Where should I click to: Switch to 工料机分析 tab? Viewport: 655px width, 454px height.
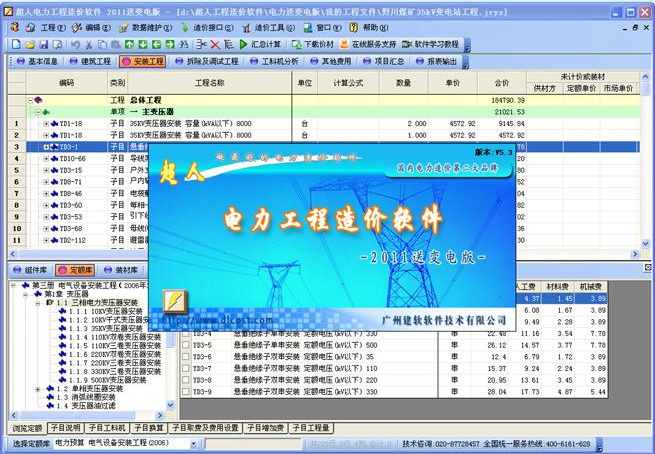[x=274, y=61]
